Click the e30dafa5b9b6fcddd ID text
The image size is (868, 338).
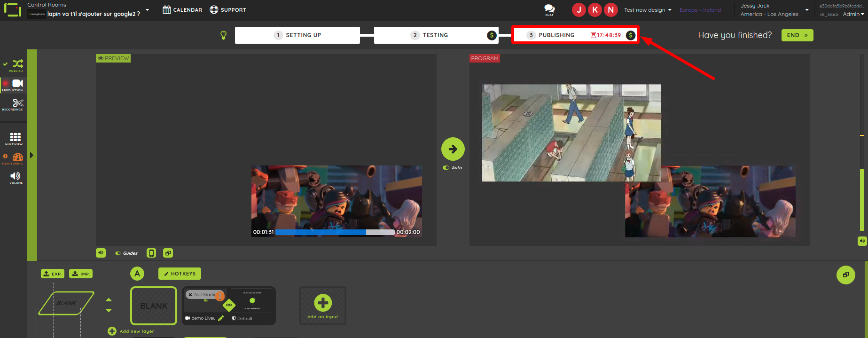coord(842,6)
